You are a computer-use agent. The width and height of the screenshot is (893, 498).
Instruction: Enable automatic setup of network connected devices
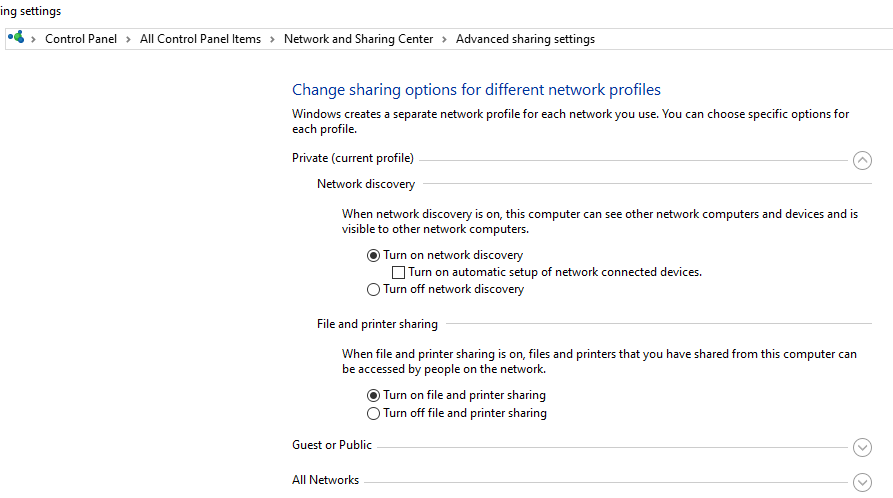[x=399, y=272]
